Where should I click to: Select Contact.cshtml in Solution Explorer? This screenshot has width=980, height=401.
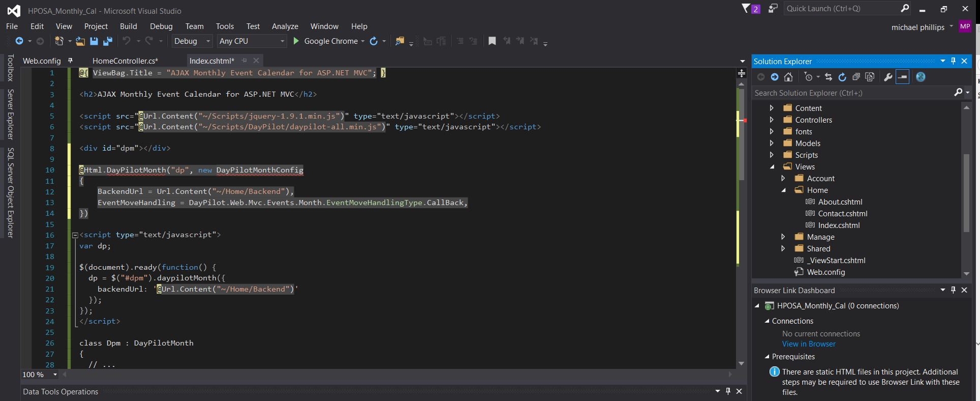coord(843,213)
